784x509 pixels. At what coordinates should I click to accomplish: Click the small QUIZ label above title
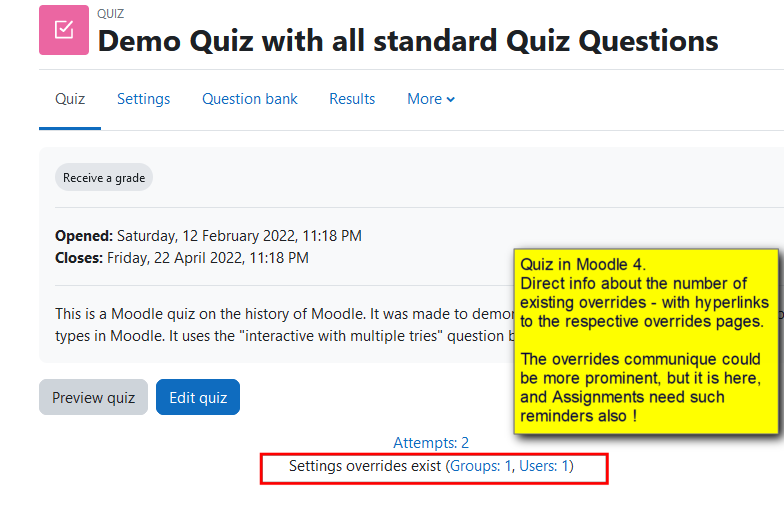click(110, 14)
